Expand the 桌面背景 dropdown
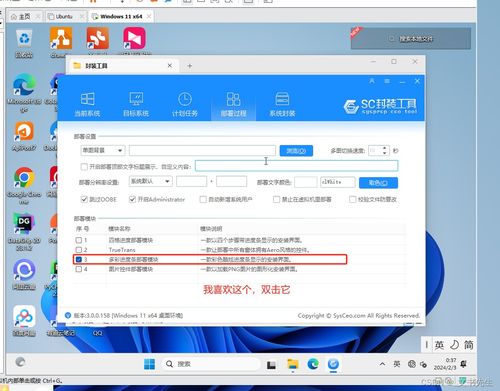Image resolution: width=500 pixels, height=391 pixels. point(103,151)
